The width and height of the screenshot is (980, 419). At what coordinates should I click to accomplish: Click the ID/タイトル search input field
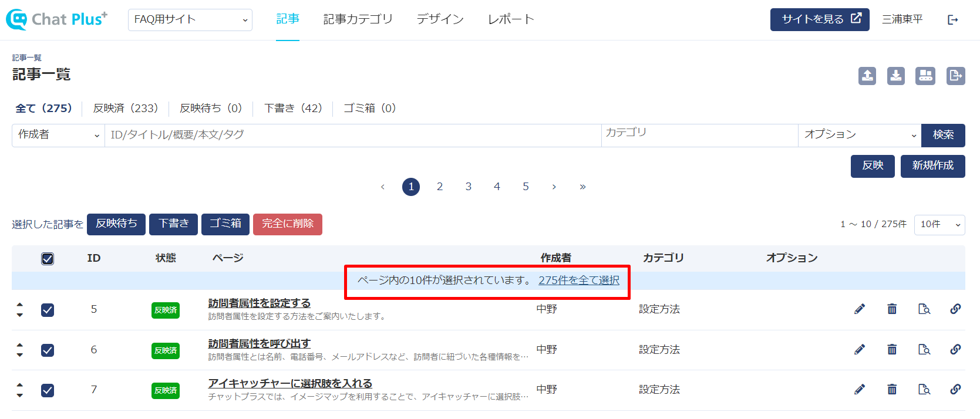[x=352, y=135]
